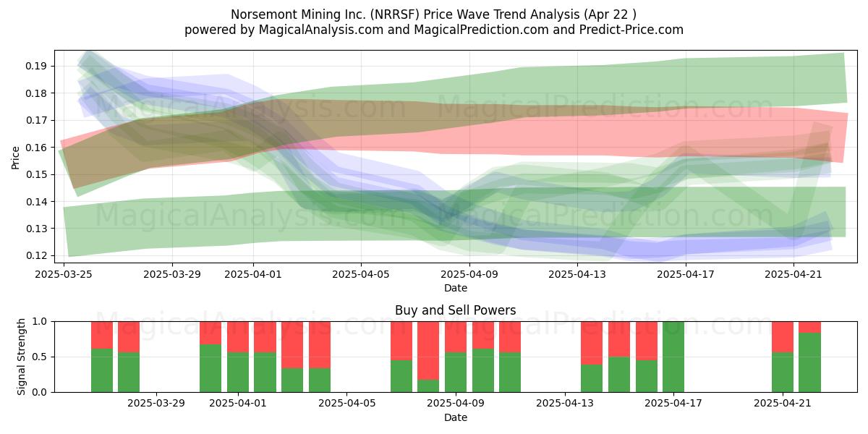Viewport: 868px width, 434px height.
Task: Click the 2025-04-21 tick on the Buy and Sell Powers chart
Action: tap(783, 404)
